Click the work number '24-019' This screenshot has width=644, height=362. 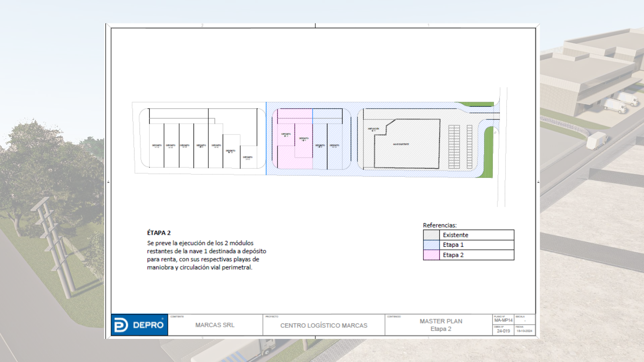pyautogui.click(x=503, y=331)
